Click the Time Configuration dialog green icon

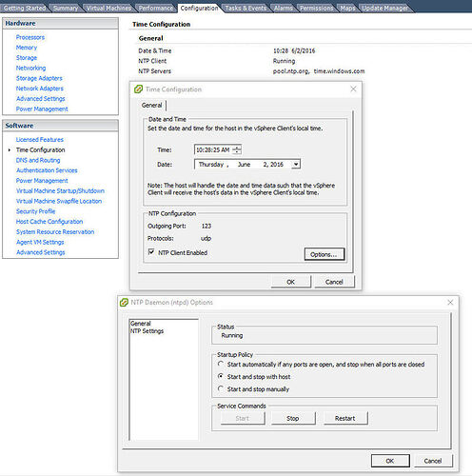tap(138, 89)
